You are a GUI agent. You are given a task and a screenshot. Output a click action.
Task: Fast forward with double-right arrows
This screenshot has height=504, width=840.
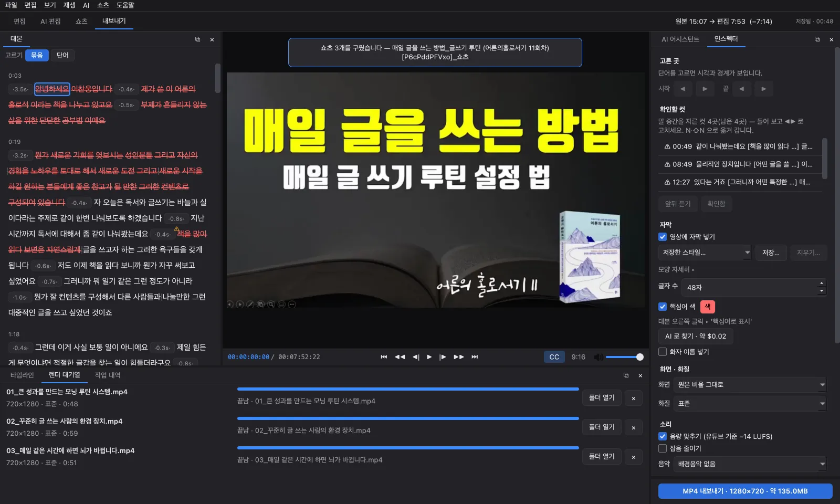[459, 357]
